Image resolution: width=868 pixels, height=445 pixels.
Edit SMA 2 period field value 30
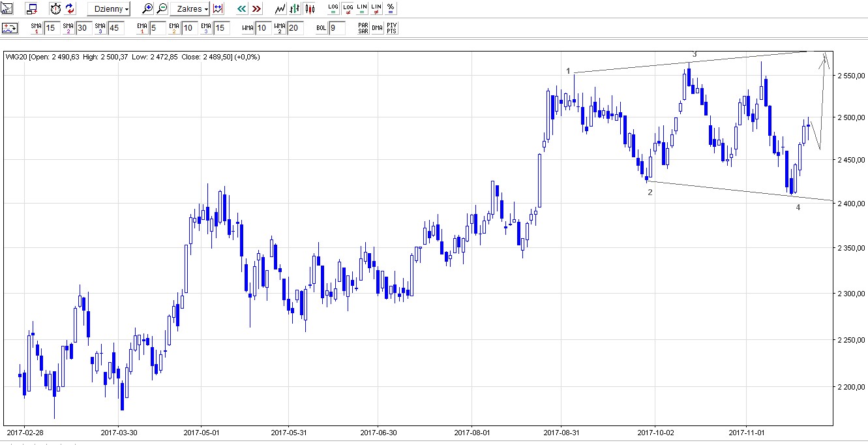[83, 28]
